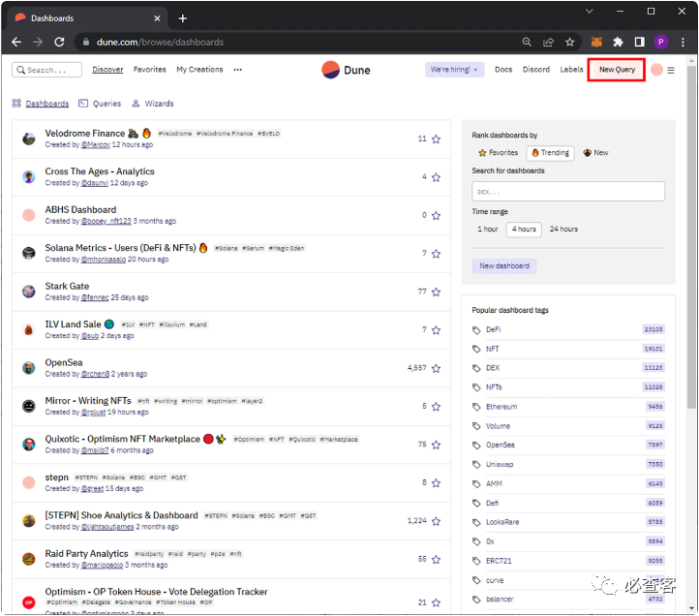Open the tab search chevron in the title bar
The image size is (699, 616).
coord(589,12)
